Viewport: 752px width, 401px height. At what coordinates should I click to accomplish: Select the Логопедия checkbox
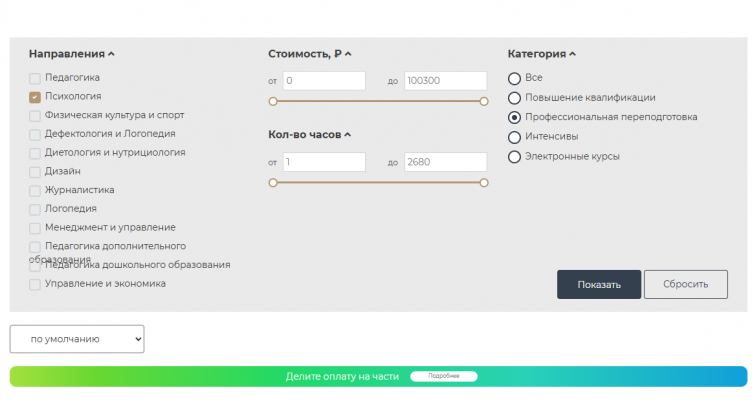(35, 209)
